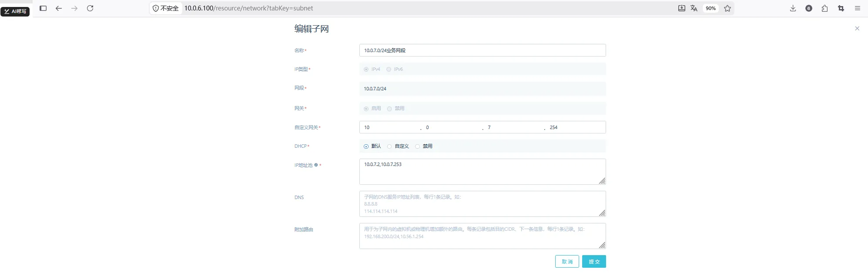Open the downloads panel
868x276 pixels.
pyautogui.click(x=793, y=8)
